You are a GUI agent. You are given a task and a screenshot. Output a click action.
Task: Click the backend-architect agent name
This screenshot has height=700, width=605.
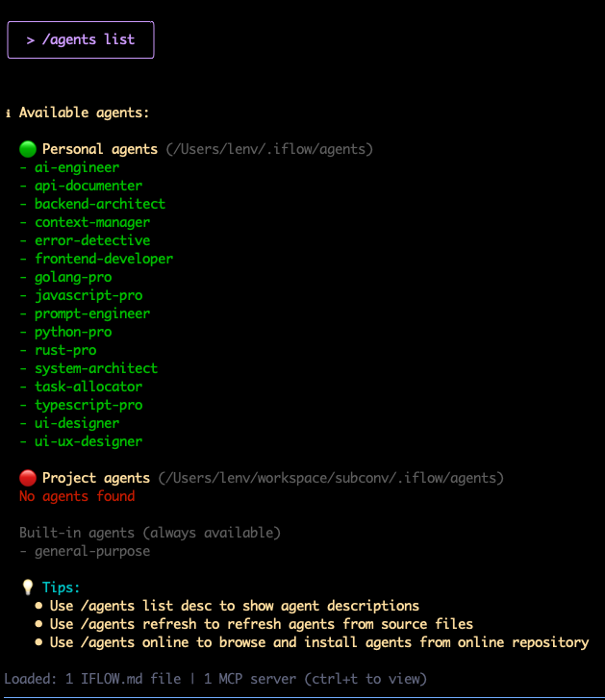(100, 204)
